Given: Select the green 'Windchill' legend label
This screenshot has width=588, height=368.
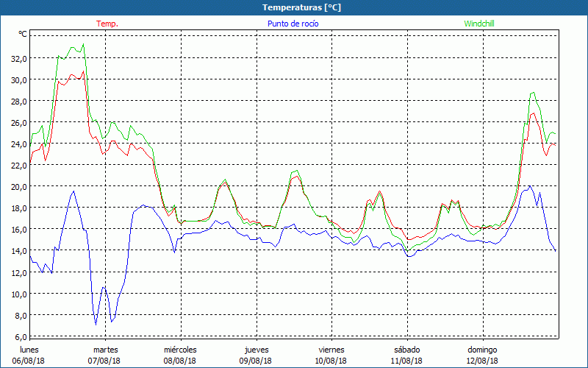Looking at the screenshot, I should (479, 24).
